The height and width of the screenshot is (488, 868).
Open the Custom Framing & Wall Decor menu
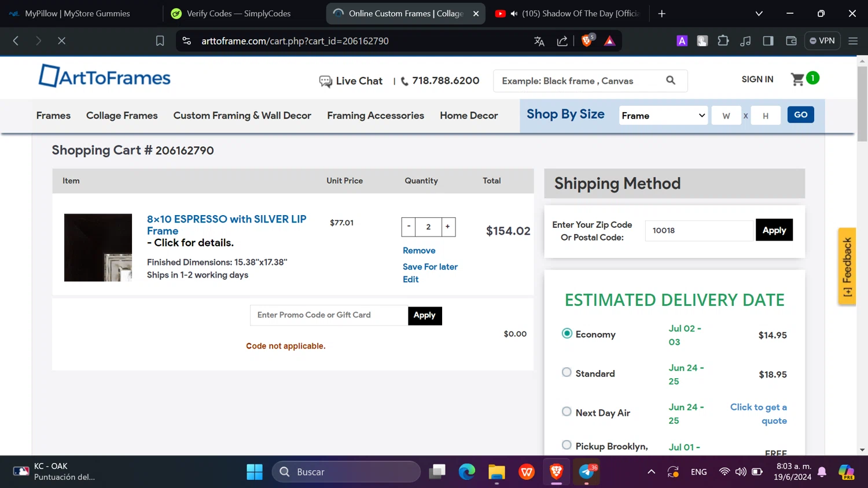[x=242, y=116]
